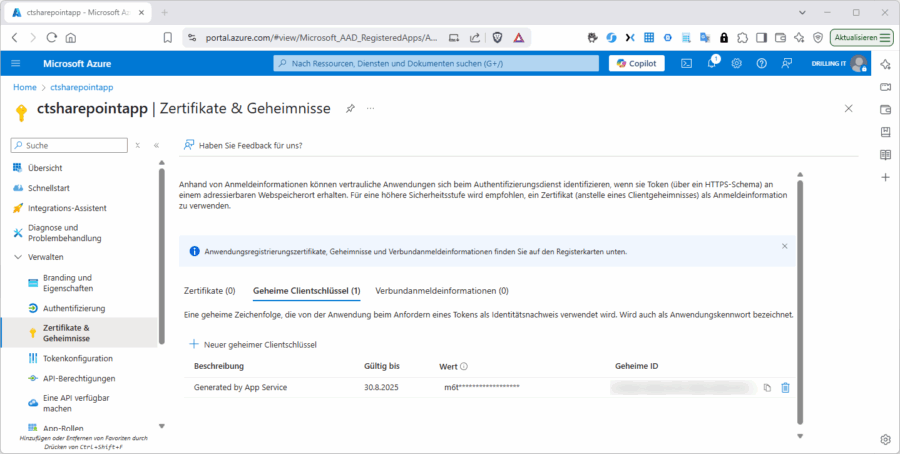Click the DRILLING IT account avatar
The width and height of the screenshot is (900, 454).
[859, 64]
